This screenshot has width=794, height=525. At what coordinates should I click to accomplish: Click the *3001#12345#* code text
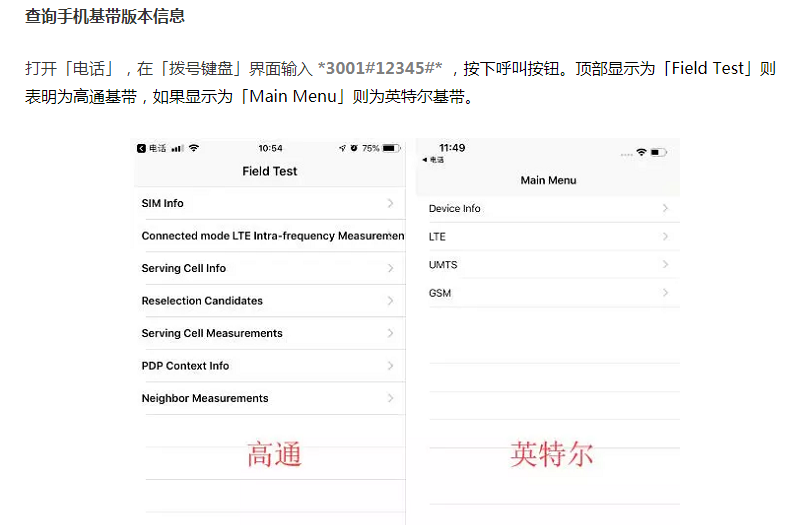click(x=380, y=68)
